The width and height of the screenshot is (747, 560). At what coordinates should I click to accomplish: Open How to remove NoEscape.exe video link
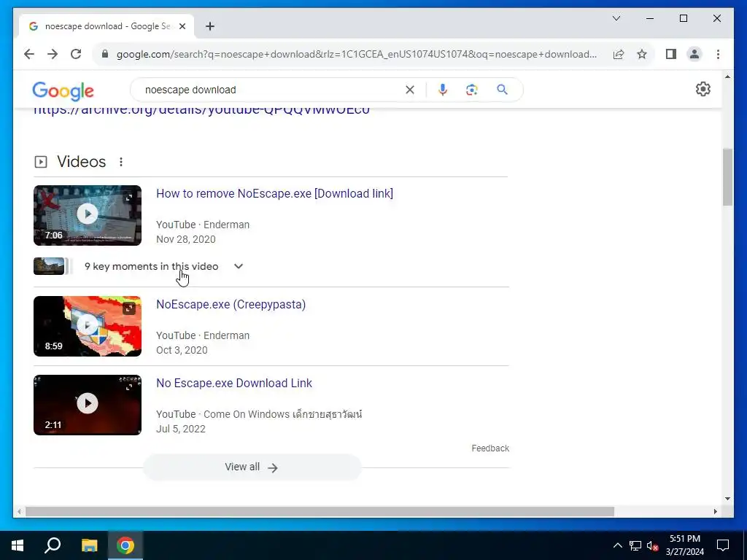click(x=274, y=193)
